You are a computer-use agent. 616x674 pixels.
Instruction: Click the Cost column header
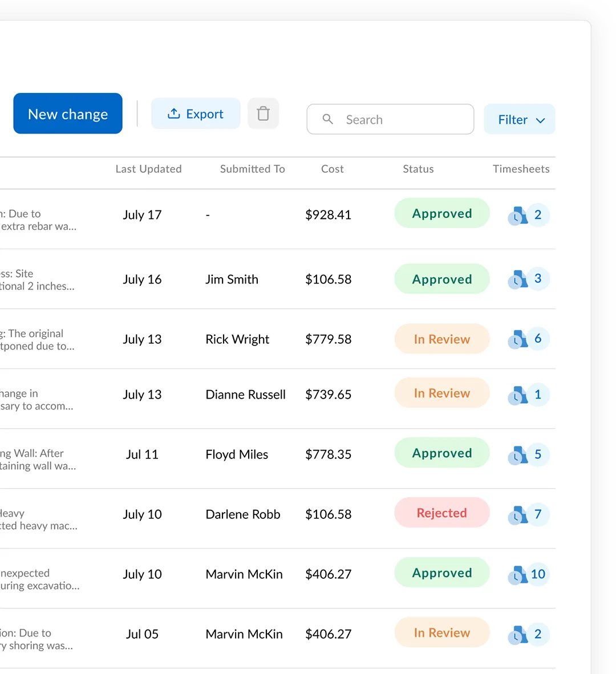[x=333, y=169]
